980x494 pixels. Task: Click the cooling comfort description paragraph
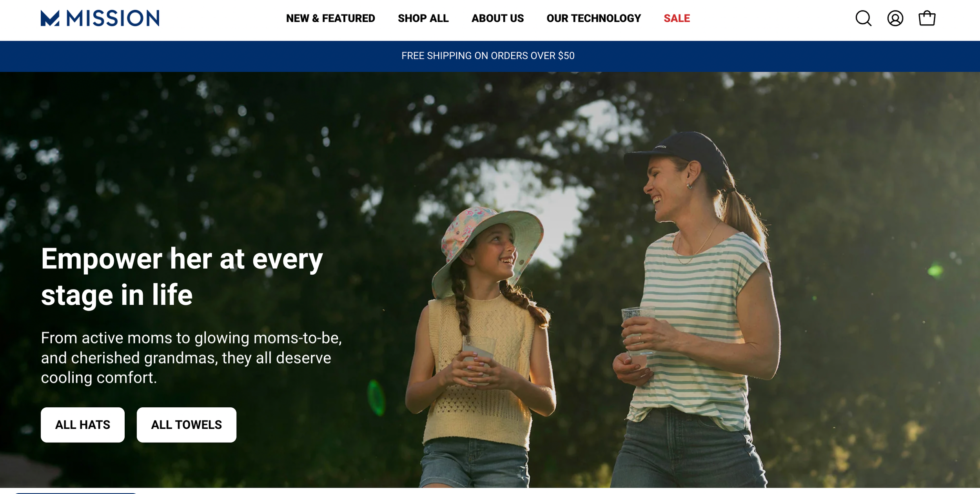[191, 357]
